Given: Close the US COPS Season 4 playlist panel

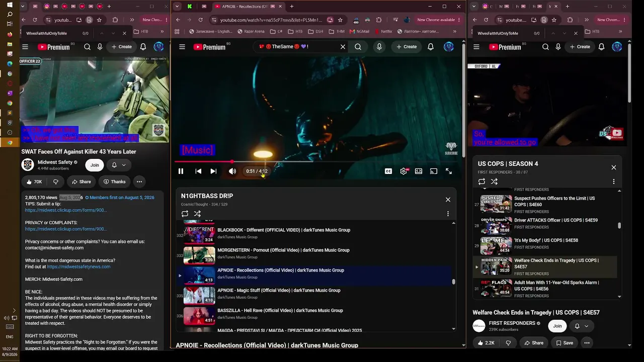Looking at the screenshot, I should 614,167.
